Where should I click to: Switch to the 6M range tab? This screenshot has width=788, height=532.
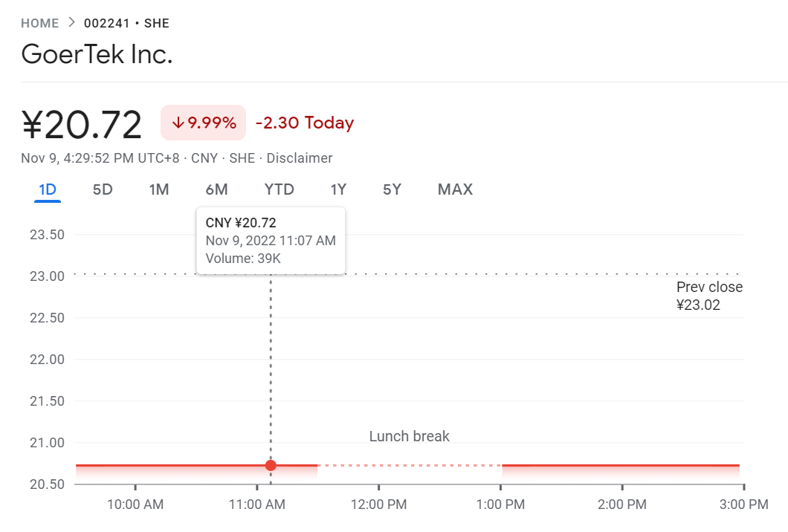[216, 189]
